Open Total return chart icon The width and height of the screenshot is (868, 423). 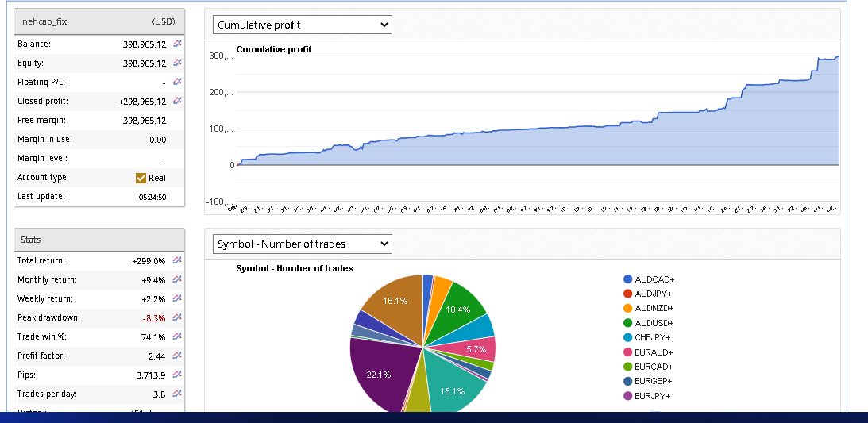(177, 260)
